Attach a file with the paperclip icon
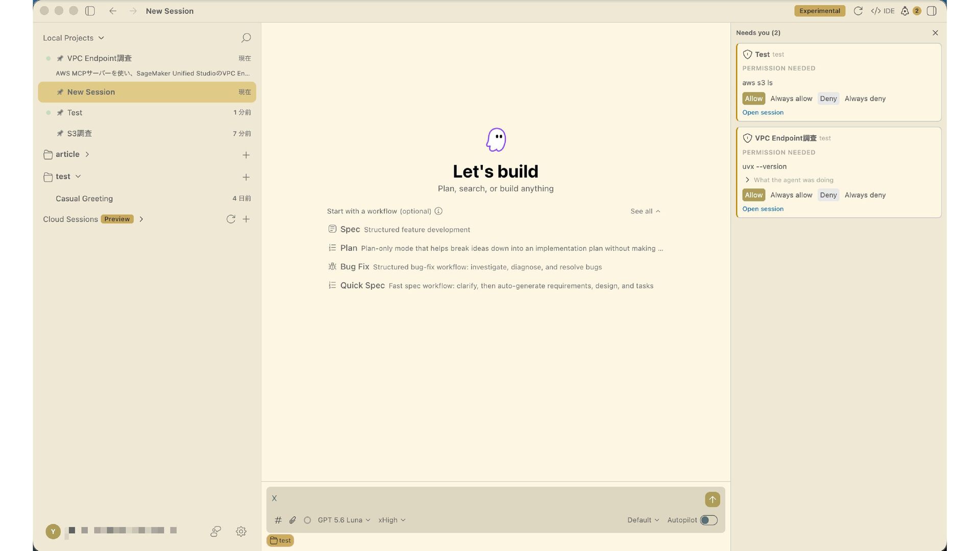Image resolution: width=980 pixels, height=551 pixels. 292,520
